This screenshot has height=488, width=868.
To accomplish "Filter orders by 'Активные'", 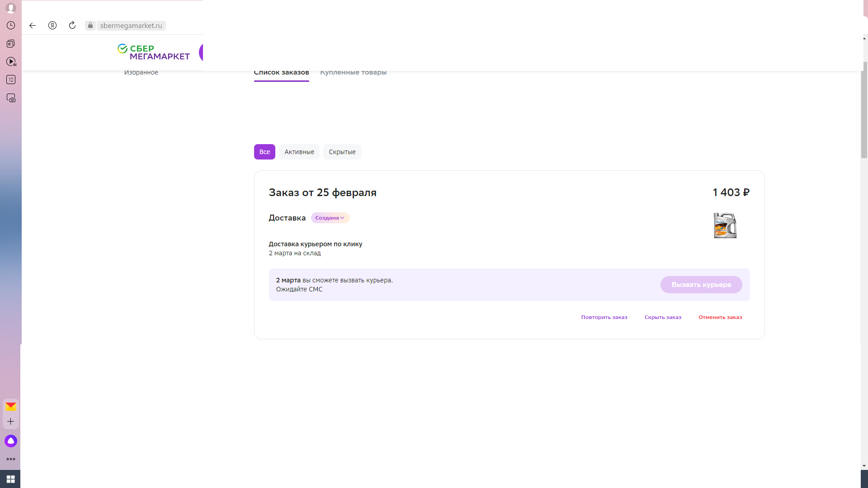I will click(x=299, y=152).
